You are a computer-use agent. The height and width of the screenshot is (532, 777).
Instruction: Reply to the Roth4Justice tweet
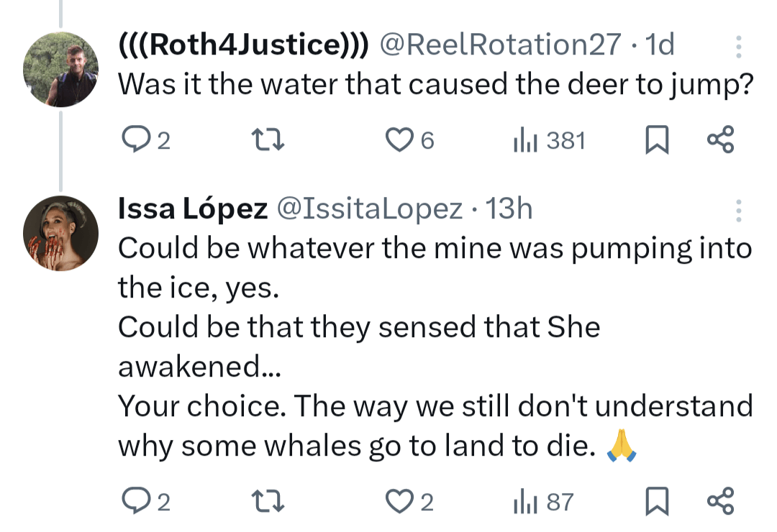click(134, 141)
